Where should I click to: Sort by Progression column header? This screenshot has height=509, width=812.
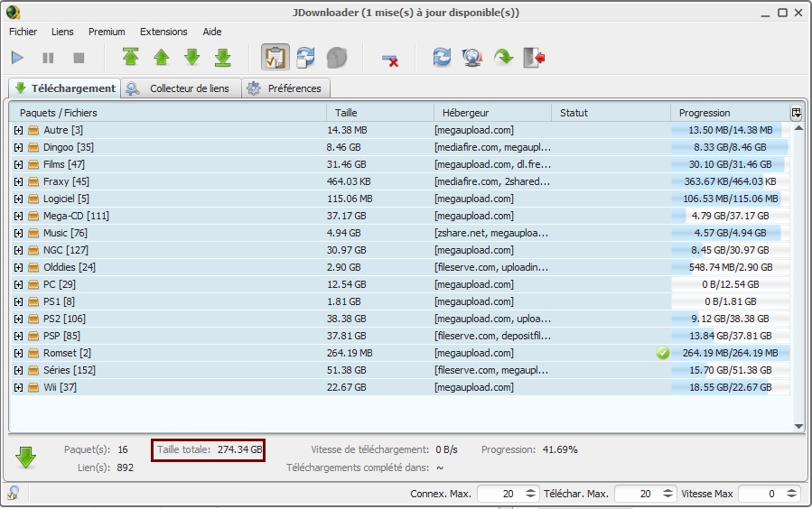click(x=730, y=113)
